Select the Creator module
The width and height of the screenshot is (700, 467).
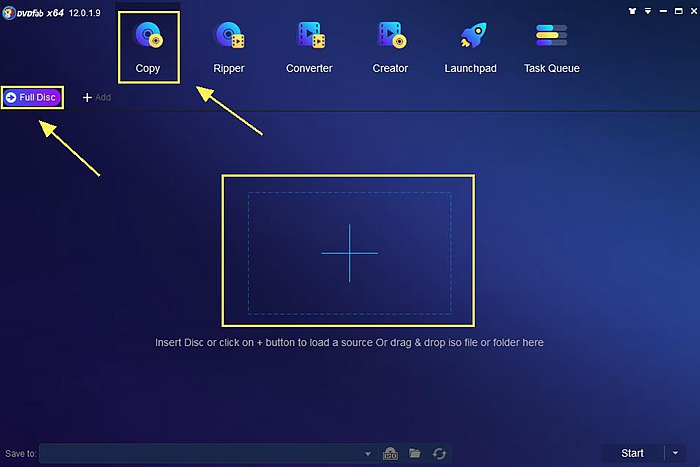click(390, 47)
